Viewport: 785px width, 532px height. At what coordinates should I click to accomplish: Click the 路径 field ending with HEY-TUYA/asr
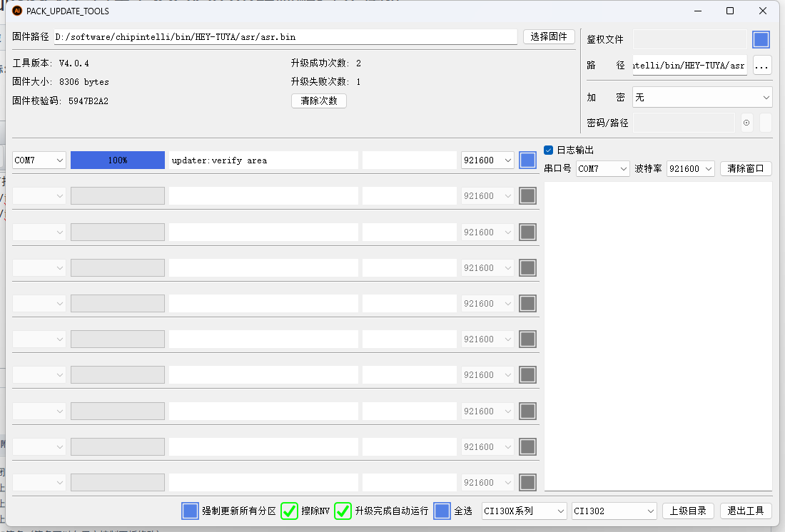(x=689, y=66)
